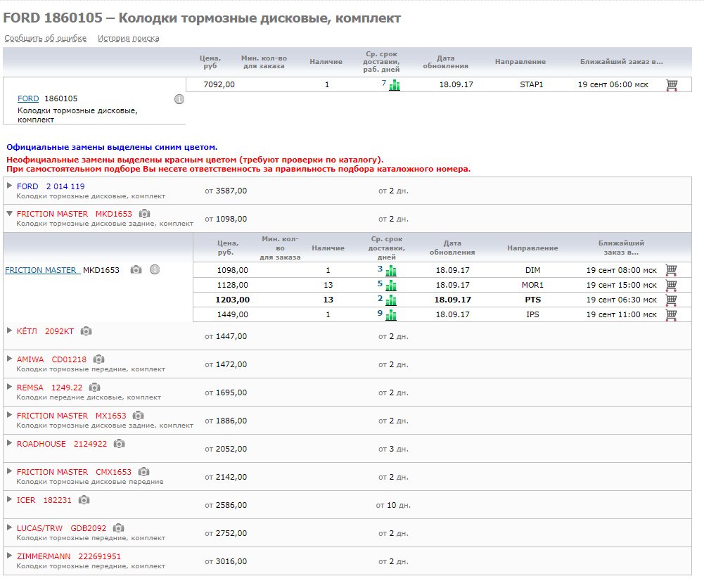Click 'от 10 дн.' delivery for ICER

(393, 506)
